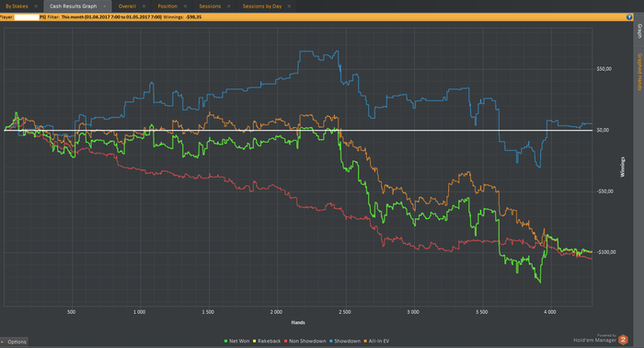Click the 1 000 hands axis tick

[139, 312]
